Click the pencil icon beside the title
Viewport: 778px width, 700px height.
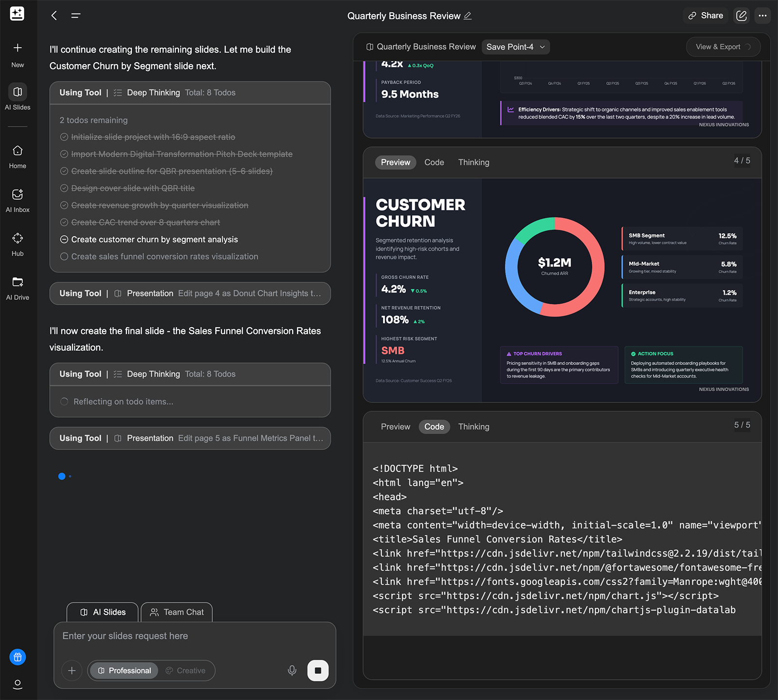point(468,16)
